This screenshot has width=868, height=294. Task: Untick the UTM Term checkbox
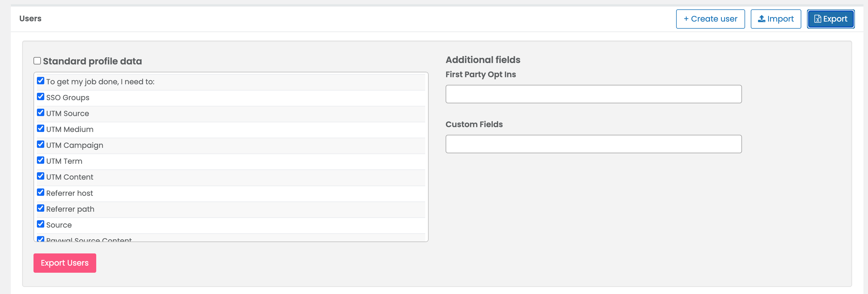(x=41, y=160)
